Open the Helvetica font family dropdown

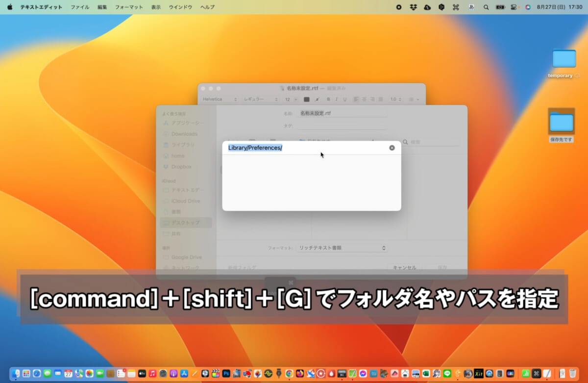220,99
